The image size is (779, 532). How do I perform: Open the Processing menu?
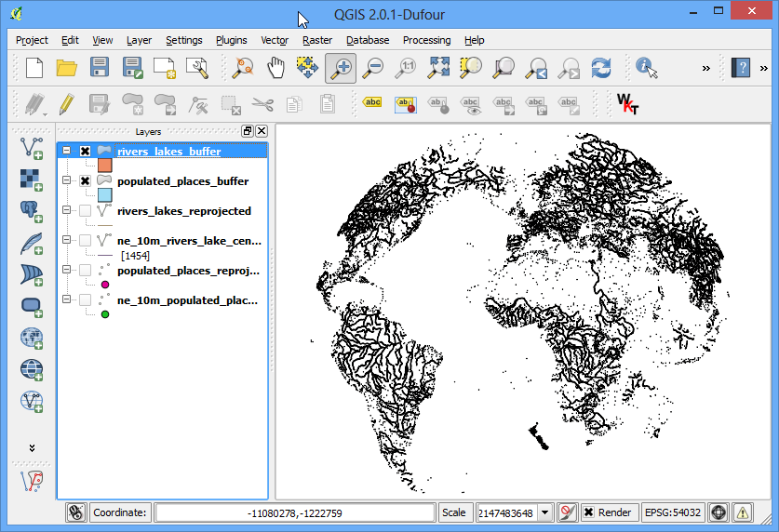pyautogui.click(x=427, y=40)
